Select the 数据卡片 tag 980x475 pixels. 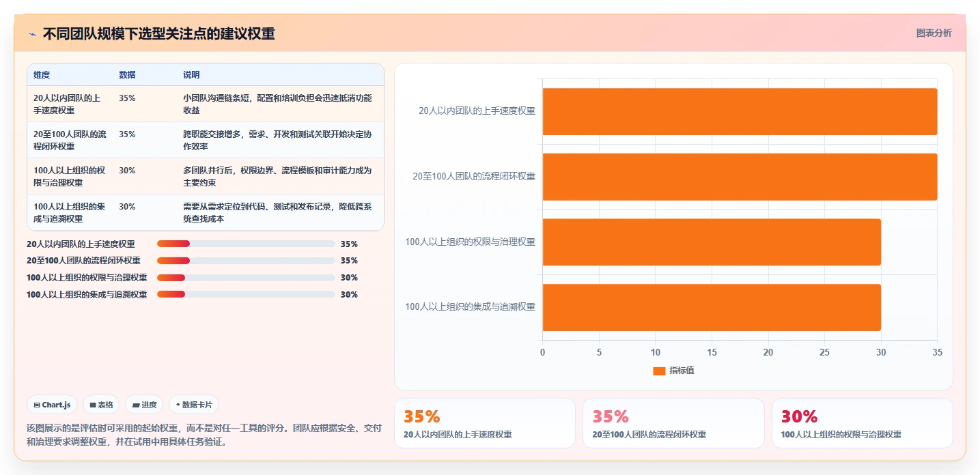(194, 405)
